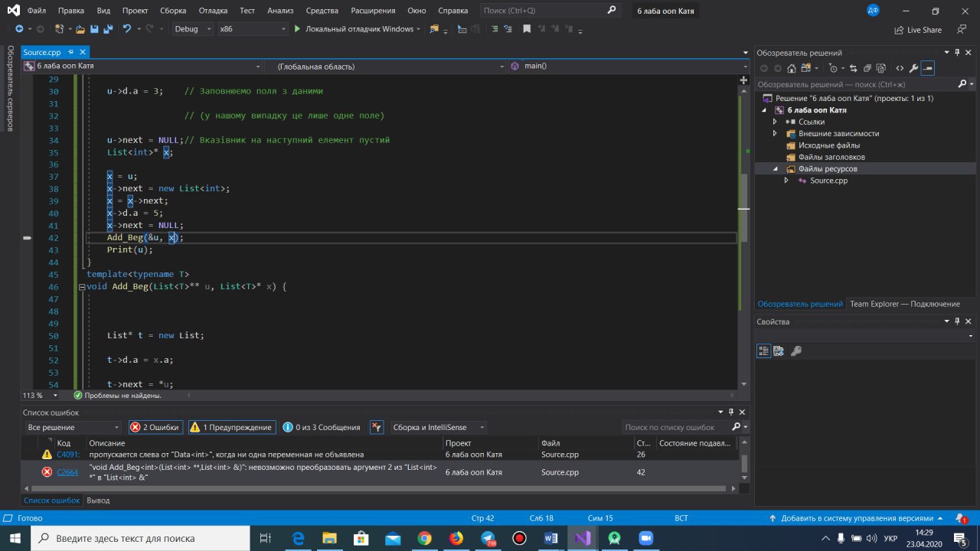Open the Сборка menu
Image resolution: width=980 pixels, height=551 pixels.
pos(173,11)
